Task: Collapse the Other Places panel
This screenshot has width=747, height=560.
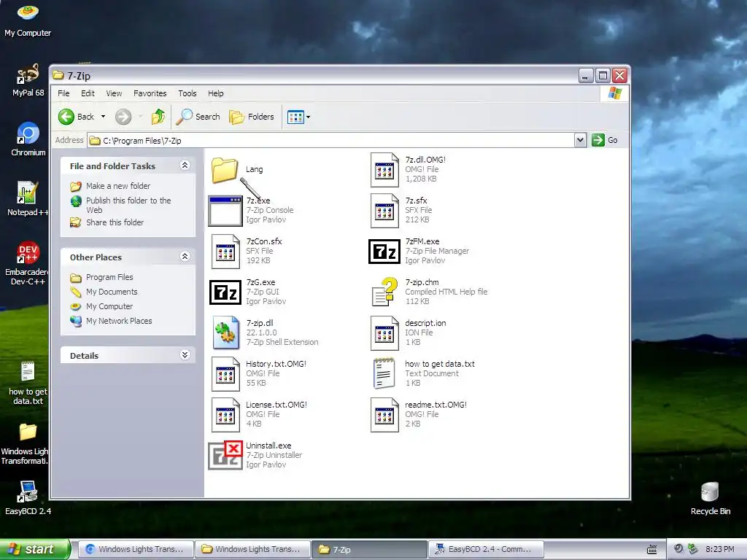Action: point(185,257)
